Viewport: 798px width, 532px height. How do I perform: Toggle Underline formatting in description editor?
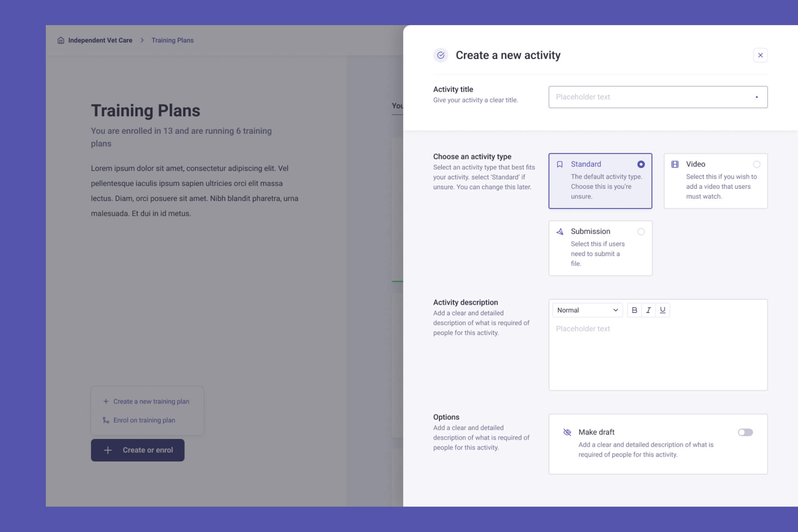(x=662, y=310)
